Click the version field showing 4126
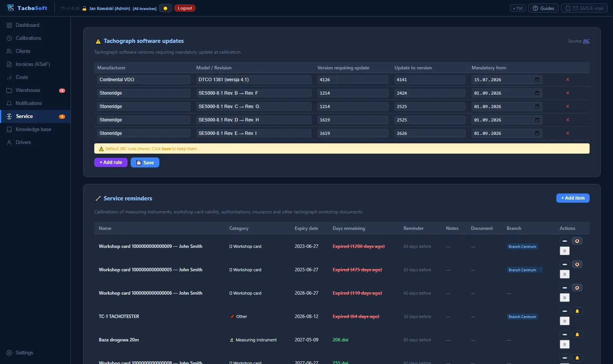 (x=353, y=80)
